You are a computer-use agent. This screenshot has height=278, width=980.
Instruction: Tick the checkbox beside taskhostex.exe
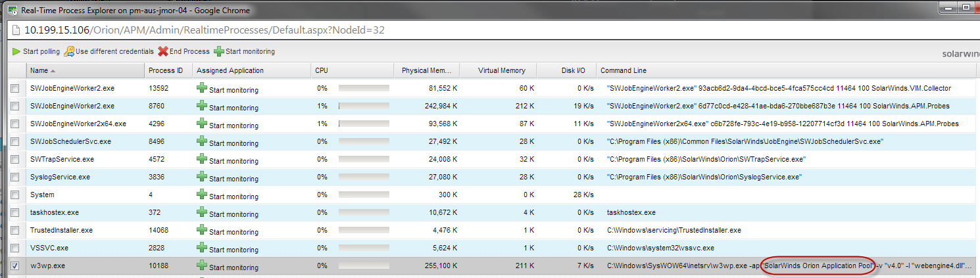click(x=15, y=213)
